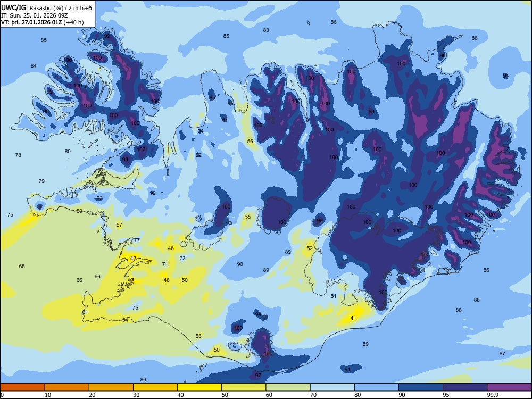The image size is (532, 399).
Task: Click the map value 58
Action: point(198,336)
